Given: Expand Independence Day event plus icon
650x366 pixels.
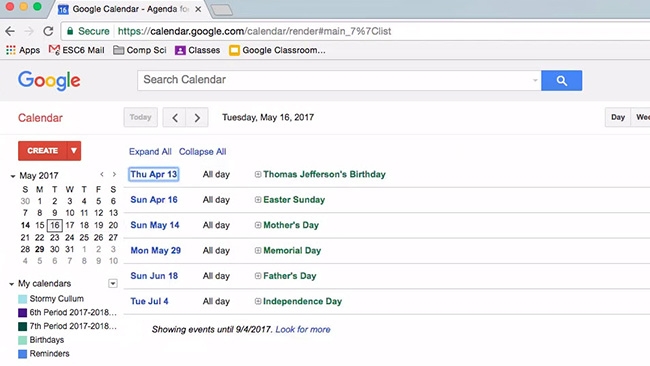Looking at the screenshot, I should pyautogui.click(x=258, y=301).
